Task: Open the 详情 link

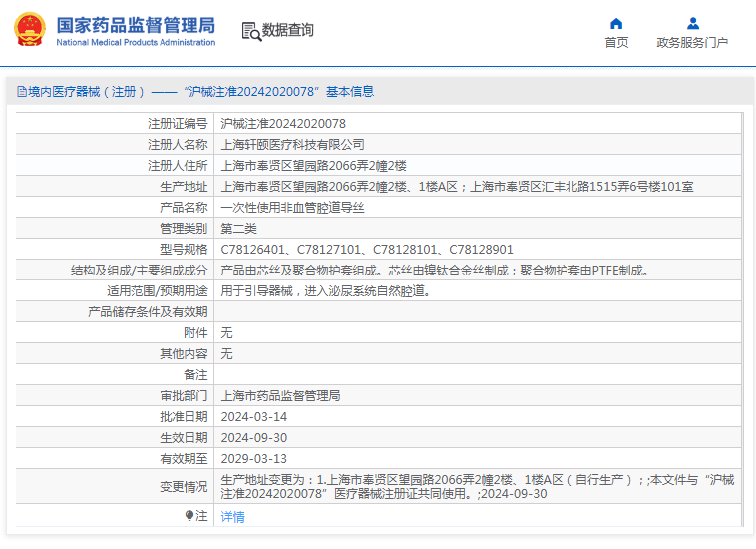Action: coord(232,517)
